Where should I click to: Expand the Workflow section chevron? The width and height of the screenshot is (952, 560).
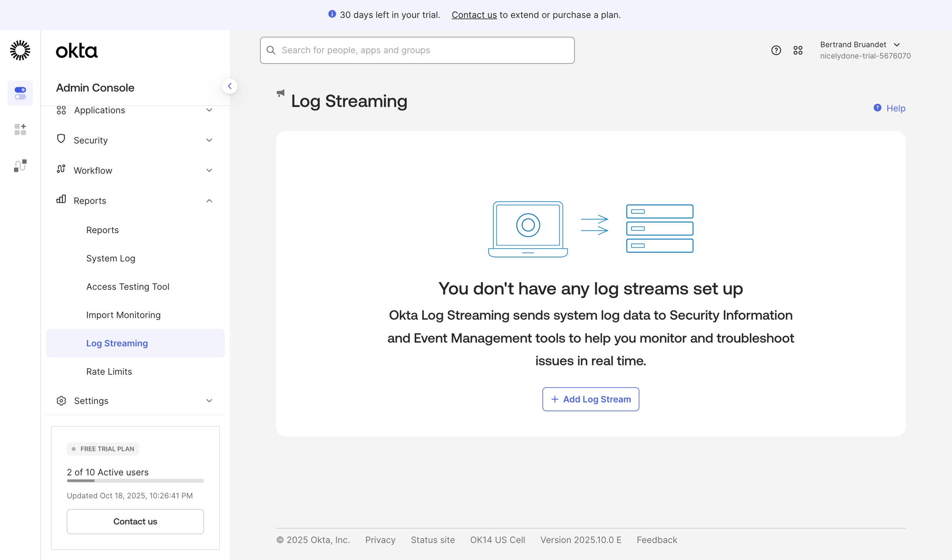209,170
